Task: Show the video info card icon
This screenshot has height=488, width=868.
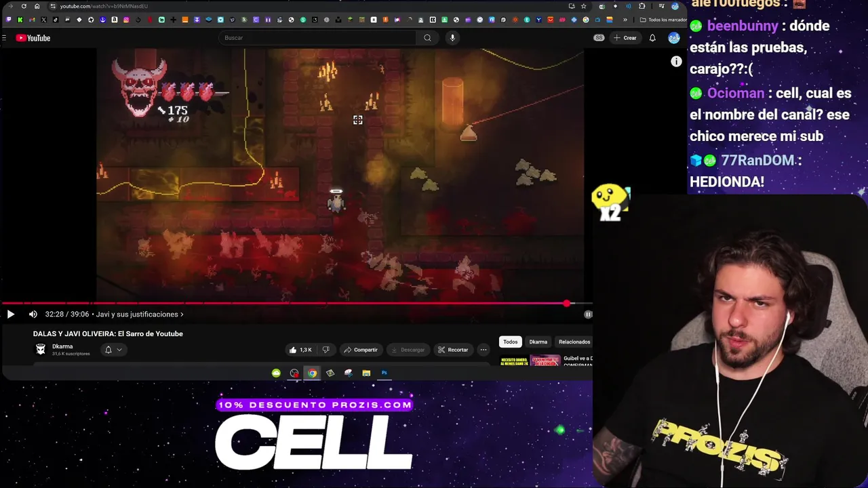Action: click(x=676, y=62)
